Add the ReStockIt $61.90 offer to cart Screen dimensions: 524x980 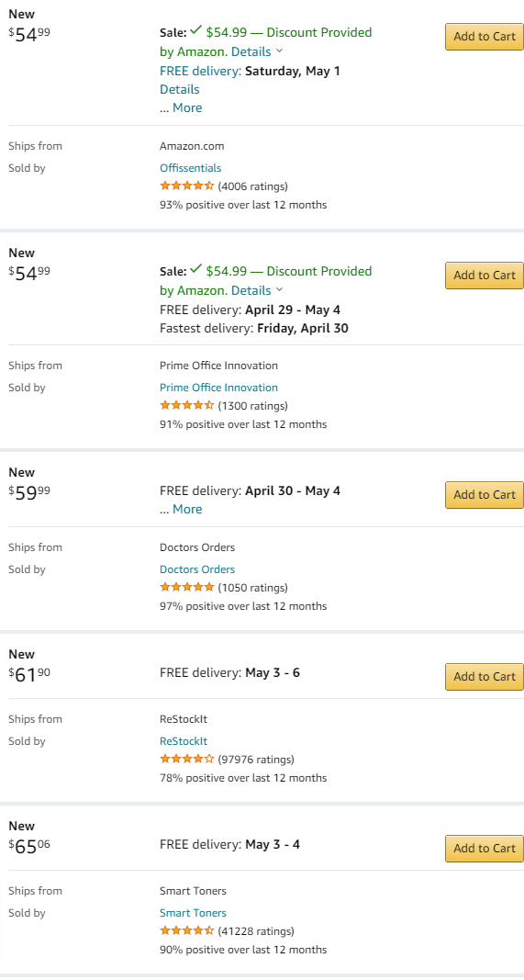(484, 676)
